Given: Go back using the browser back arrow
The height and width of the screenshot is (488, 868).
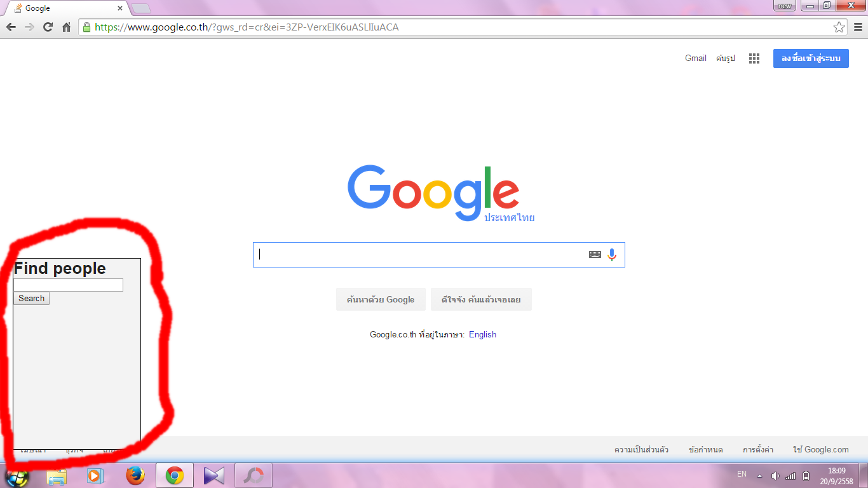Looking at the screenshot, I should coord(11,27).
